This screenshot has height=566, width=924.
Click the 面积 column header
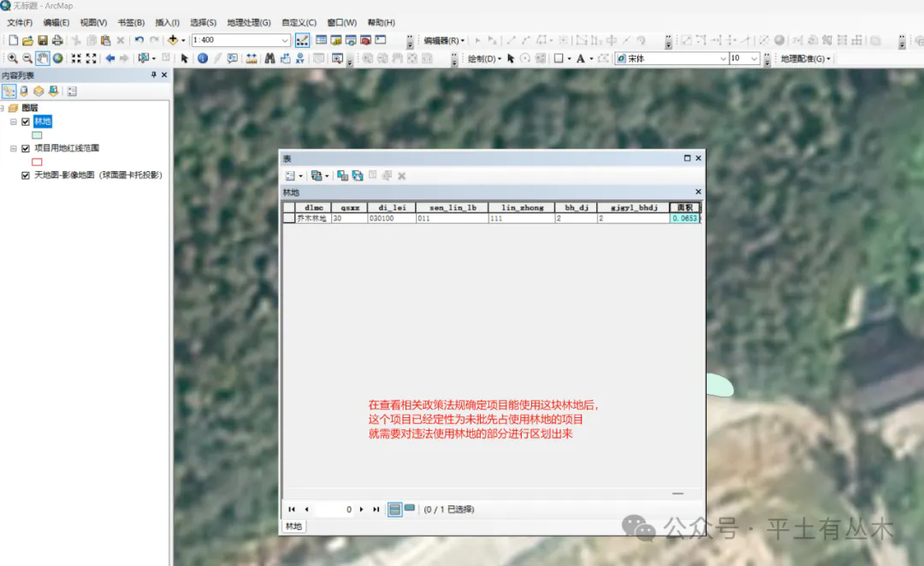684,207
